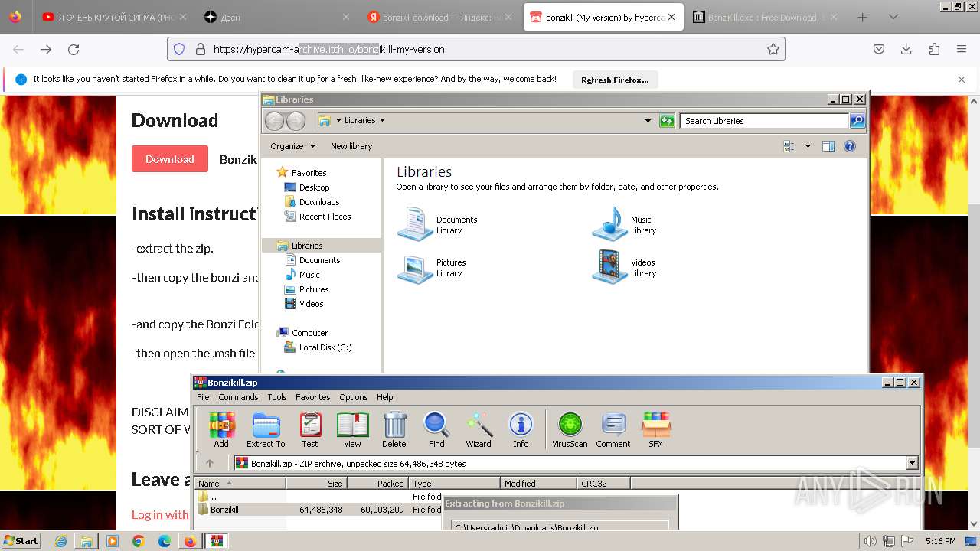Click the Search Libraries magnifier button
980x551 pixels.
click(857, 121)
